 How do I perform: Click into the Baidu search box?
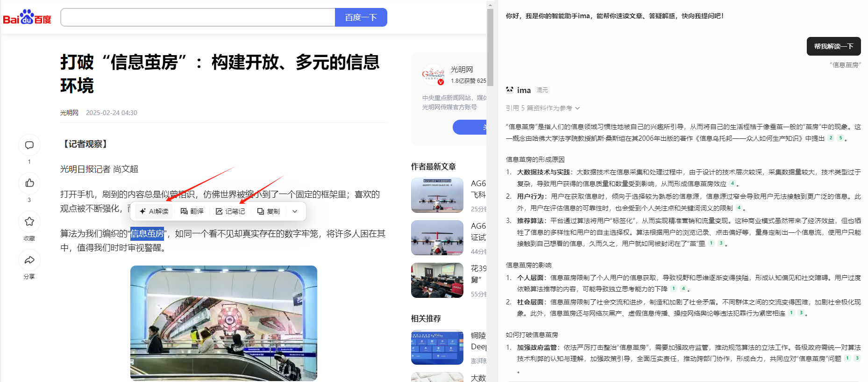tap(198, 17)
